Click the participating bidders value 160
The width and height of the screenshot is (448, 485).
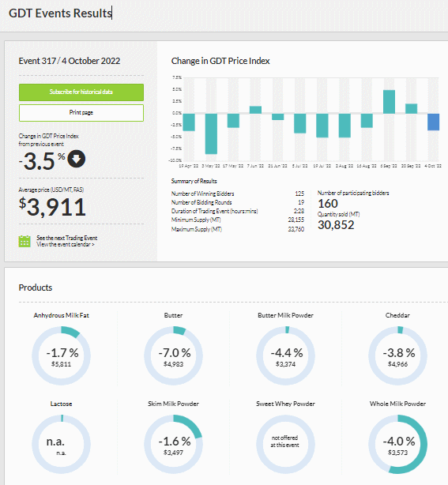click(x=328, y=204)
